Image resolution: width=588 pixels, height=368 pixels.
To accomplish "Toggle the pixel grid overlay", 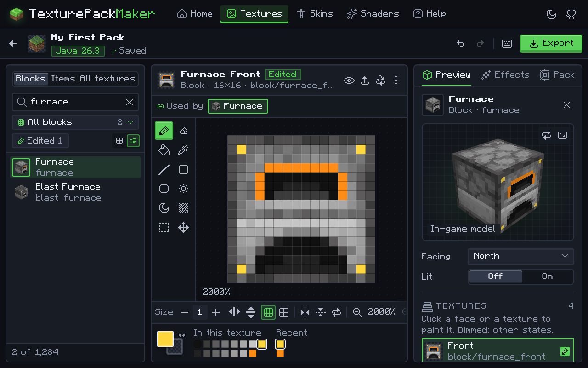I will (x=268, y=312).
